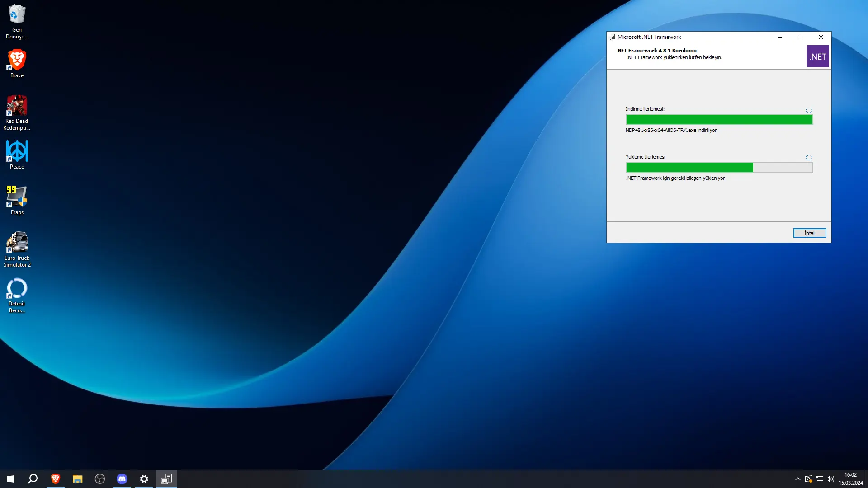Open File Explorer from taskbar
Image resolution: width=868 pixels, height=488 pixels.
(78, 479)
